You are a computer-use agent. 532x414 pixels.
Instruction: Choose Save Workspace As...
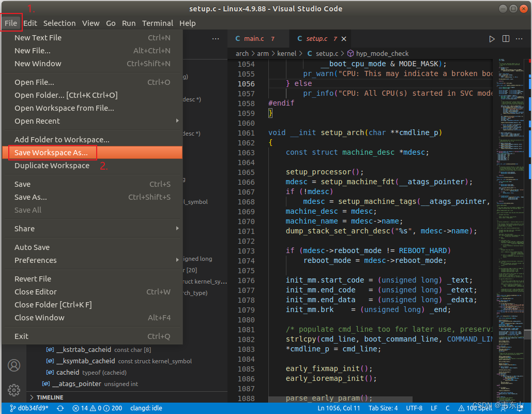(92, 153)
